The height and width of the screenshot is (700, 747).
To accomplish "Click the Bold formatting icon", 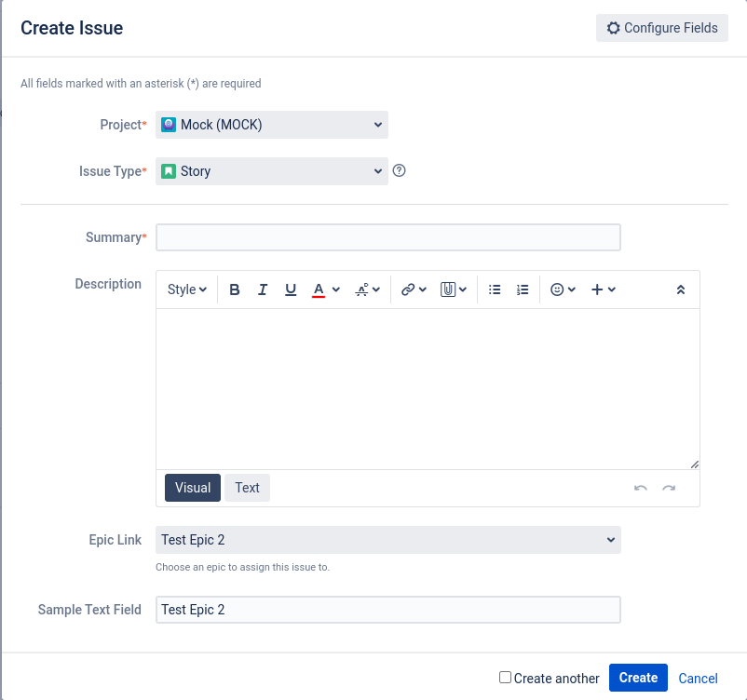I will pos(235,289).
